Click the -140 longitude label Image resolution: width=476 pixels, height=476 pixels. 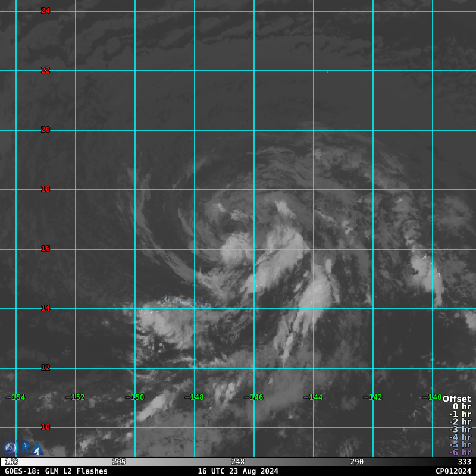433,397
